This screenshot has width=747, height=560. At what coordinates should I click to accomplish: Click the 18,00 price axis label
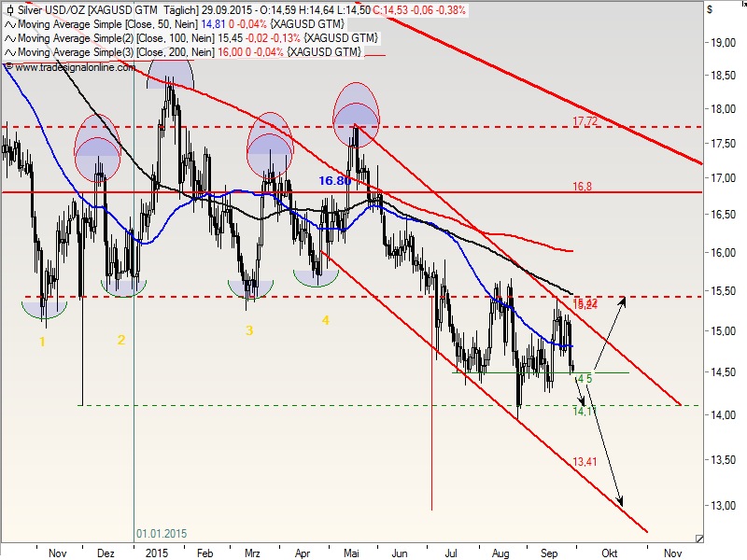coord(723,109)
